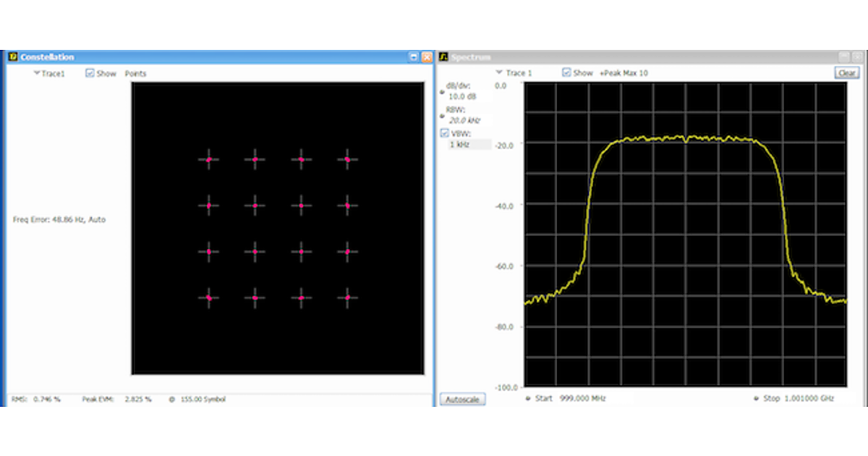Click the Stop frequency knob icon
868x456 pixels.
point(756,398)
